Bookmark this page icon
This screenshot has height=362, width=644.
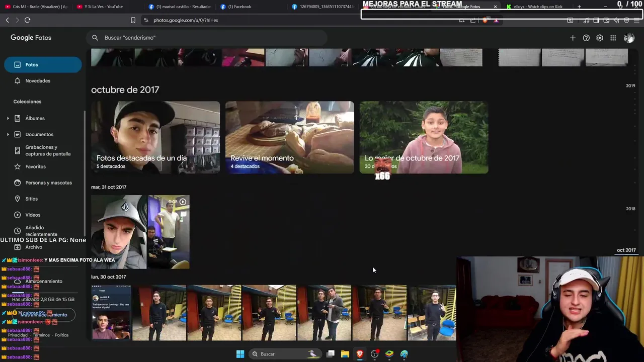pos(133,20)
